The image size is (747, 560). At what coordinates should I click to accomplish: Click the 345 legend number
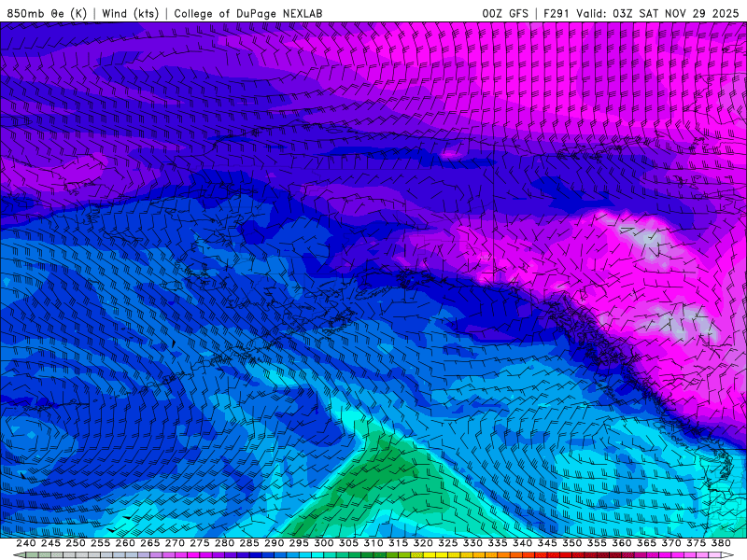coord(547,543)
